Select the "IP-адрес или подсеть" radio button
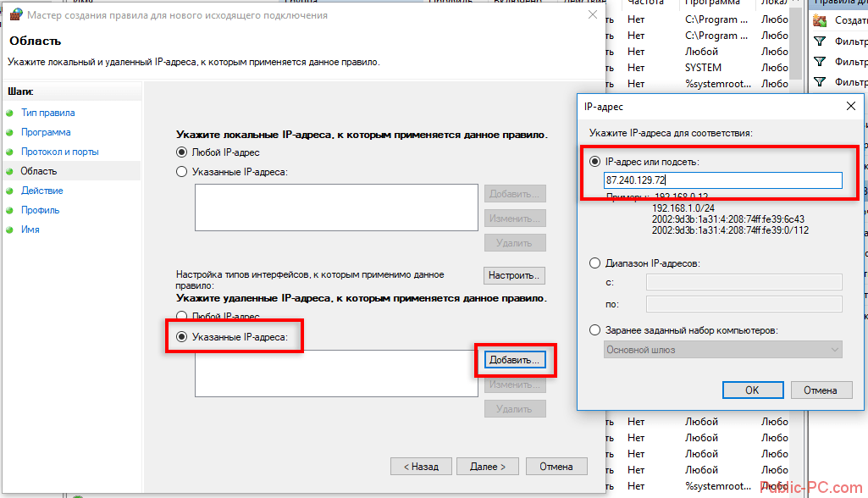 pos(595,161)
